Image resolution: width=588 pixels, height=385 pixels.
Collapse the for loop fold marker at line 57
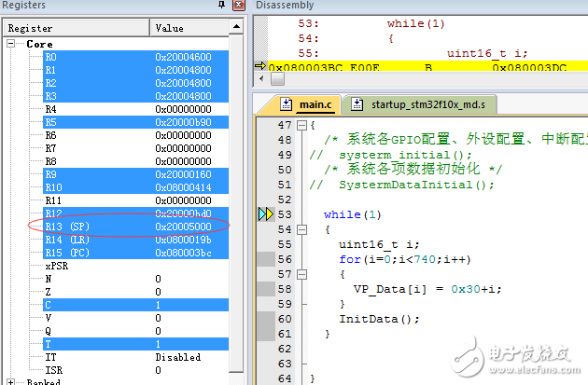click(x=301, y=274)
